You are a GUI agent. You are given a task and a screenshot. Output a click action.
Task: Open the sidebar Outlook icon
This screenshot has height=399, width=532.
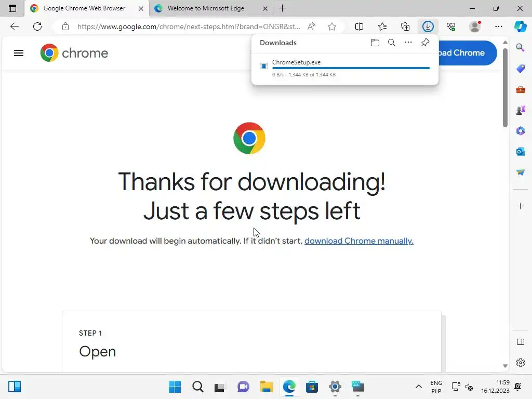520,152
